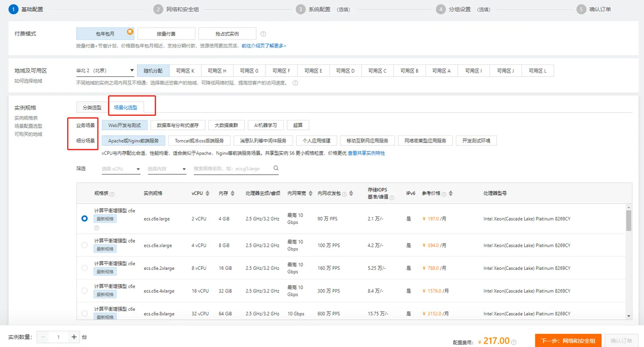
Task: Select 可用区 K zone
Action: [x=185, y=71]
